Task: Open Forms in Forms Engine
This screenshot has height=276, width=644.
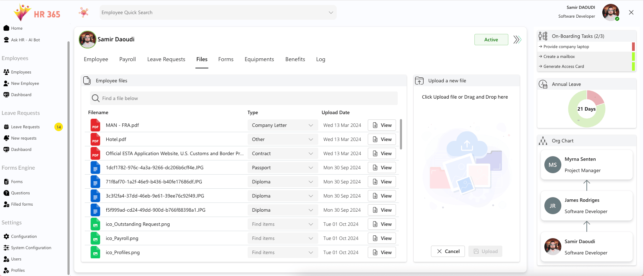Action: pos(13,182)
